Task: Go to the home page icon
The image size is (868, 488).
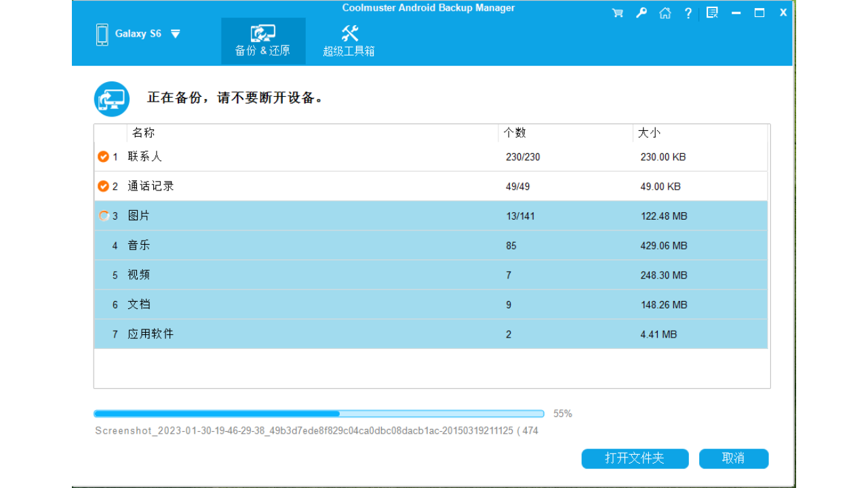Action: (665, 12)
